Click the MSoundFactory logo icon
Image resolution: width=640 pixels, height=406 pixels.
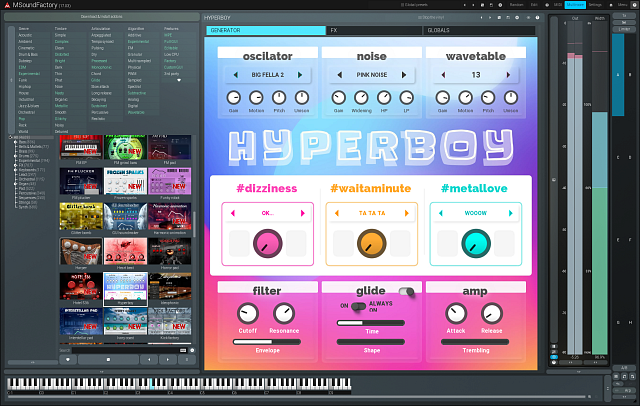click(x=6, y=6)
